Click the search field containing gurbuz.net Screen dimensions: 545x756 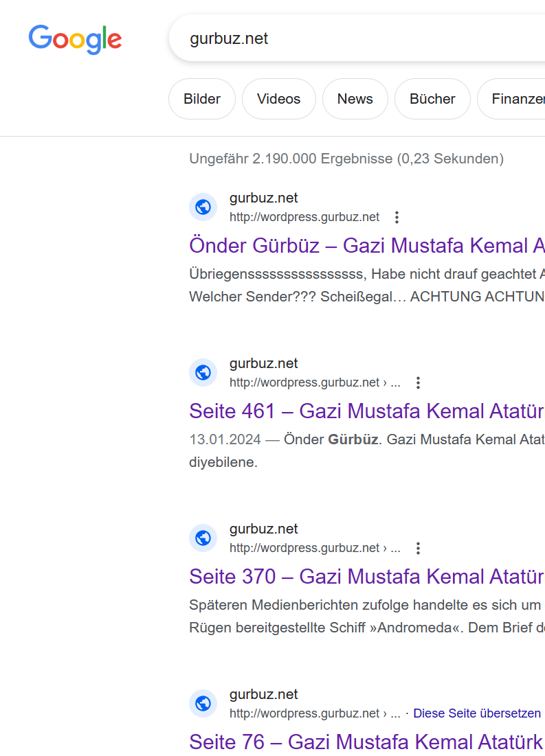click(x=357, y=38)
